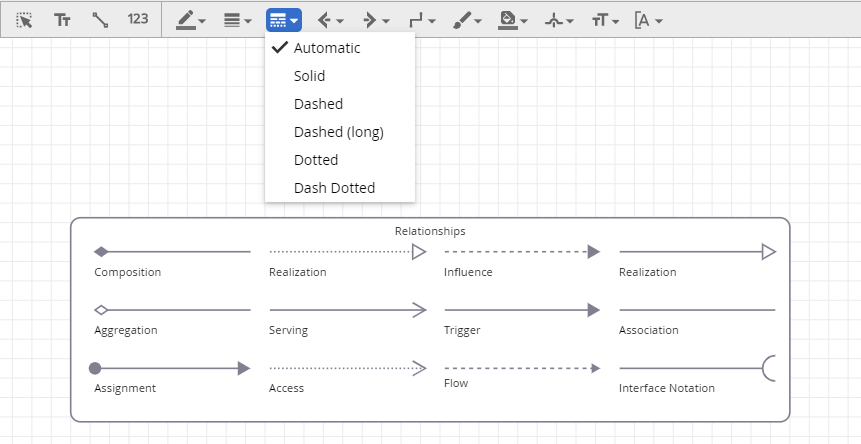Click the 123 numbering tool
This screenshot has width=861, height=444.
coord(138,19)
